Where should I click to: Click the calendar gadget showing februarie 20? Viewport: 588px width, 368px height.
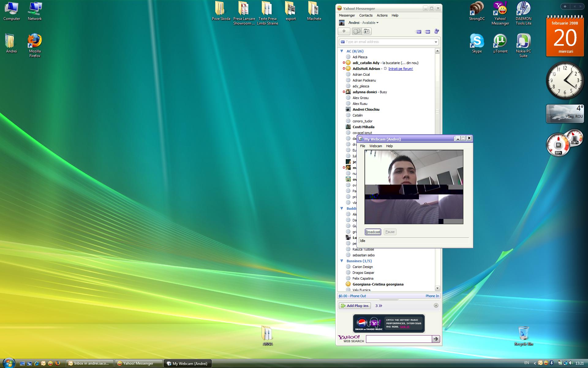565,36
